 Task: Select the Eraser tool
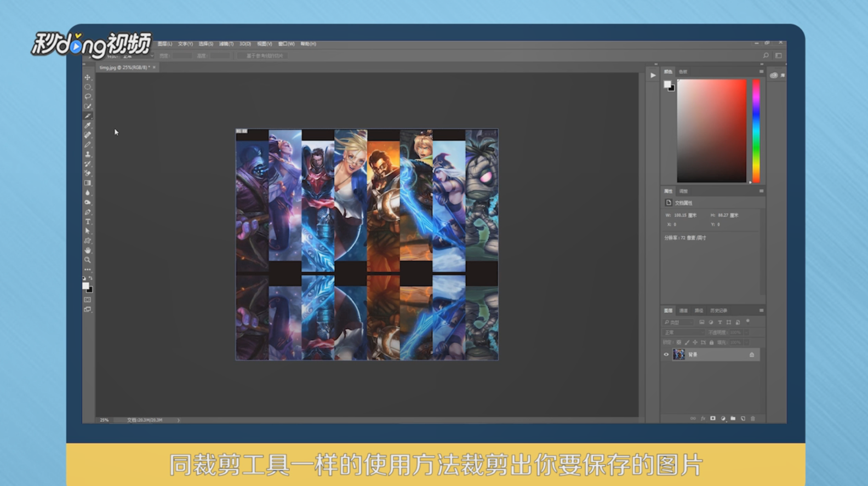point(88,174)
